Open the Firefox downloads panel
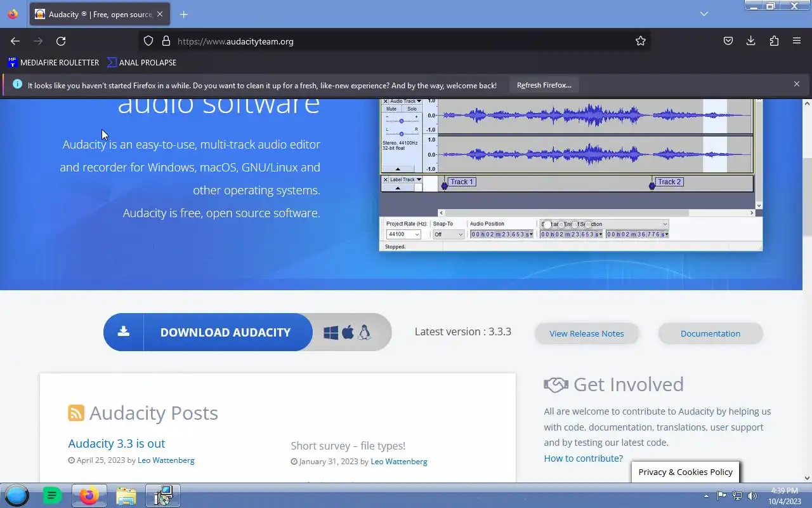This screenshot has height=508, width=812. [x=751, y=41]
